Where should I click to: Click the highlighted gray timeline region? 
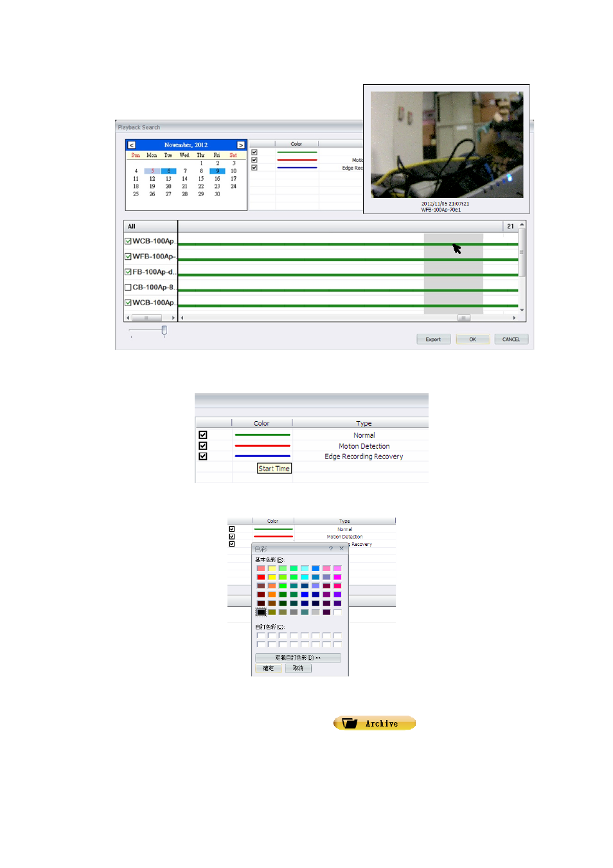point(454,273)
